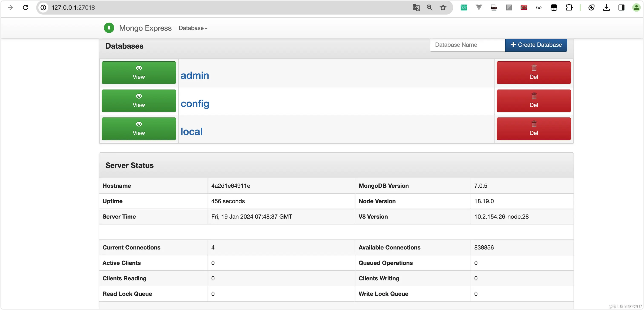This screenshot has width=644, height=310.
Task: Open the zoom magnifier icon in address bar
Action: pyautogui.click(x=430, y=7)
